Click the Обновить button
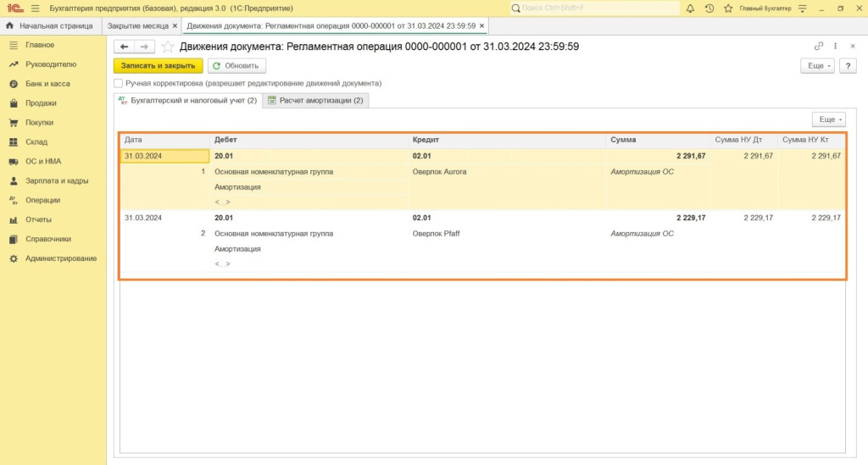The width and height of the screenshot is (868, 465). tap(236, 65)
